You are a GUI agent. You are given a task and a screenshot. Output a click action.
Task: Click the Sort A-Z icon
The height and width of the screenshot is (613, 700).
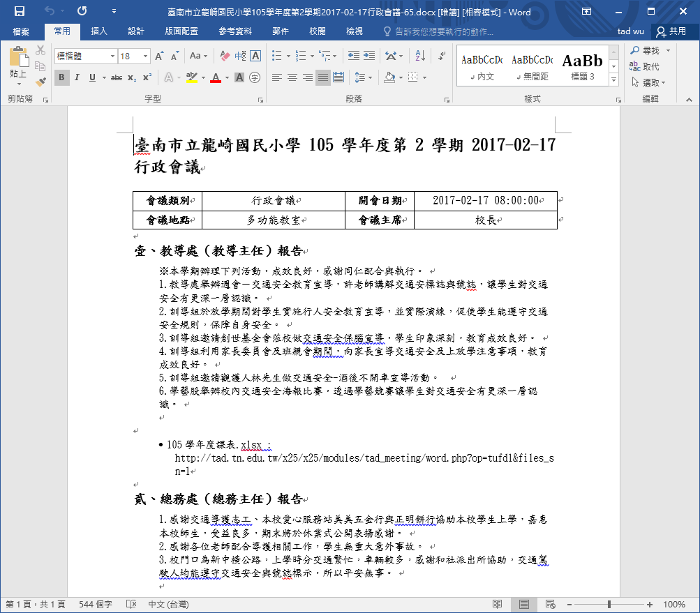[420, 56]
